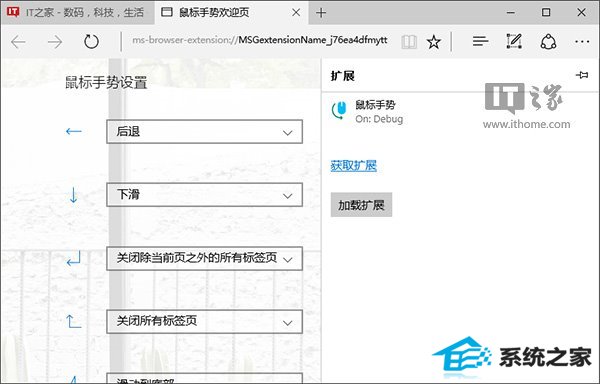600x384 pixels.
Task: Expand the 关闭除当前页之外的所有标签页 dropdown
Action: point(204,258)
